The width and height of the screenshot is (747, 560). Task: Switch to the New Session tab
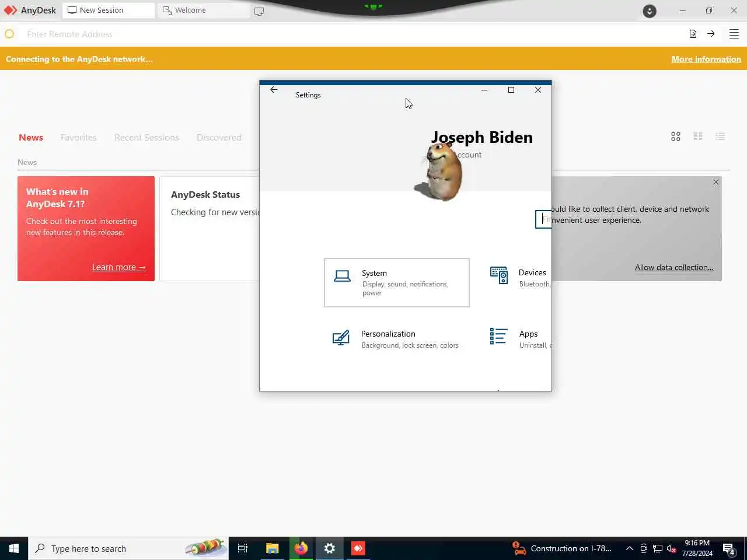point(109,10)
